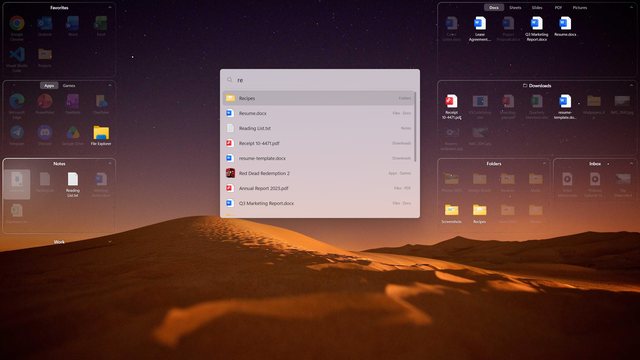This screenshot has height=360, width=640.
Task: Collapse the Apps and Games panel
Action: [x=110, y=86]
